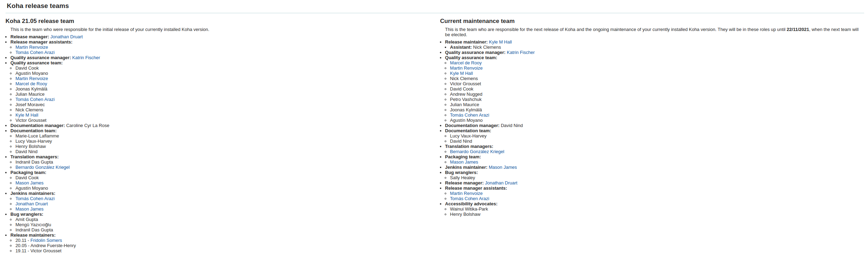
Task: Open Fridolin Somers, the 20.11 release maintainer
Action: pos(46,240)
